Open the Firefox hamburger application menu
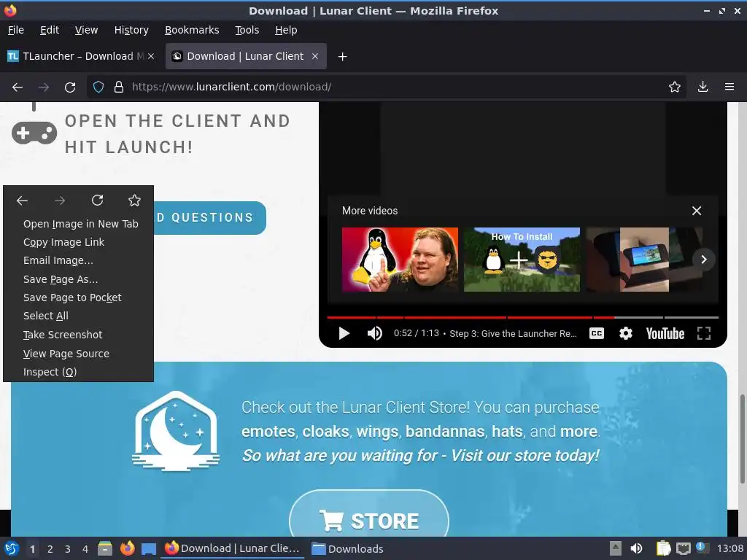Viewport: 747px width, 560px height. (x=729, y=87)
